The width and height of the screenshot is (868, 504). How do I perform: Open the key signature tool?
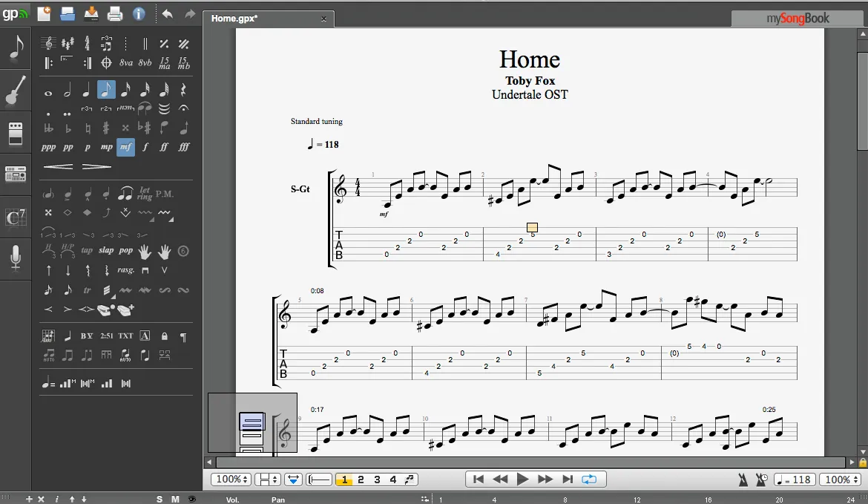click(68, 43)
